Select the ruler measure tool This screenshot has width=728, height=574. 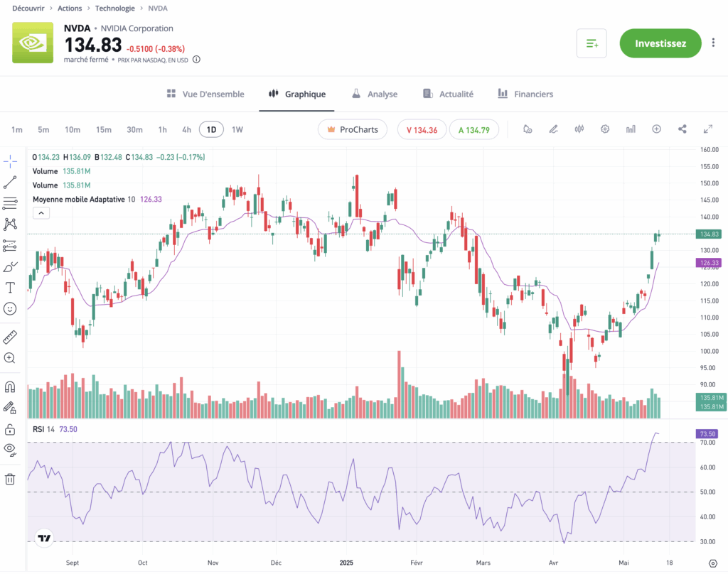[10, 337]
